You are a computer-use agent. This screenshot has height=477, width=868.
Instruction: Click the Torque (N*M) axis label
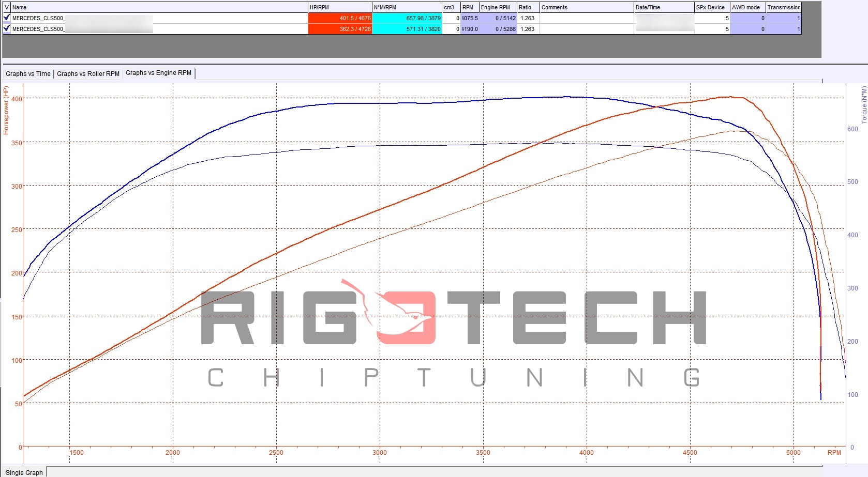click(863, 105)
